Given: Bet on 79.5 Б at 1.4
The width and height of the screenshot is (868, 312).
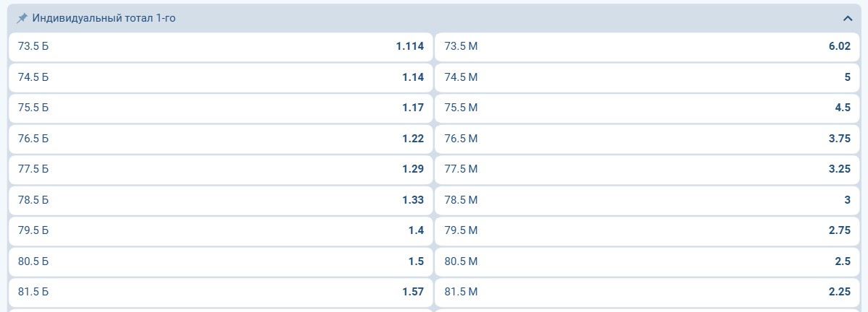Looking at the screenshot, I should (x=221, y=230).
